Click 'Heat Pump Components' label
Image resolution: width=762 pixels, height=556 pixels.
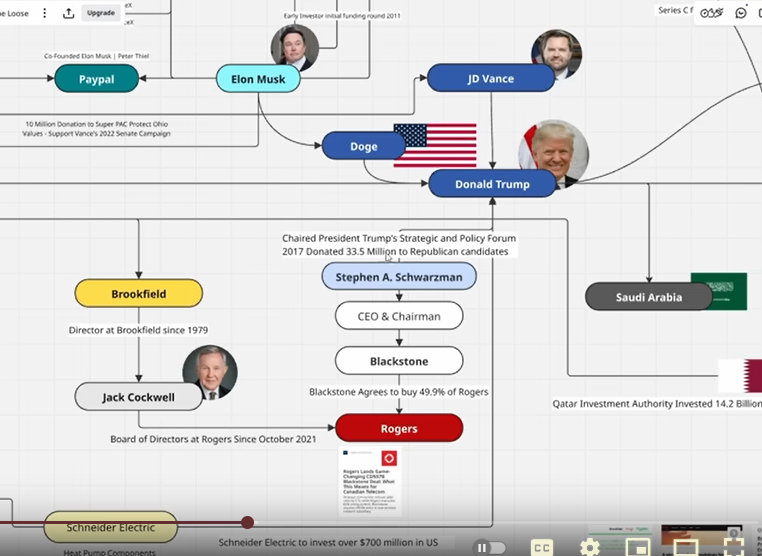tap(109, 552)
